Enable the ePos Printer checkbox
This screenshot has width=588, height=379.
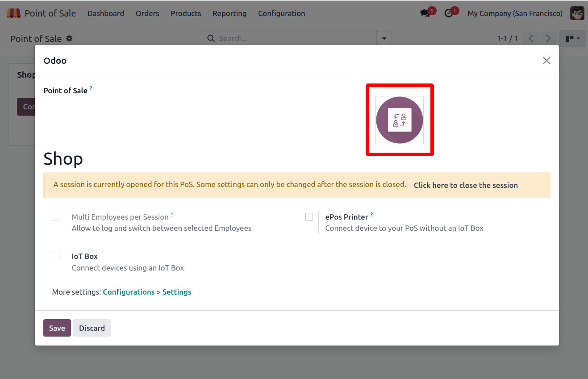coord(309,217)
